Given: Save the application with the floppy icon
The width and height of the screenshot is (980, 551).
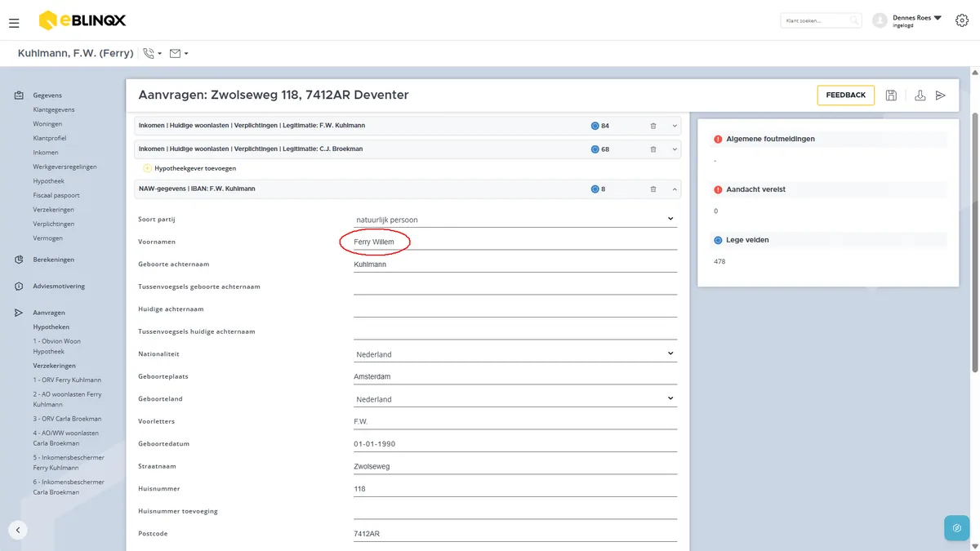Looking at the screenshot, I should (891, 96).
